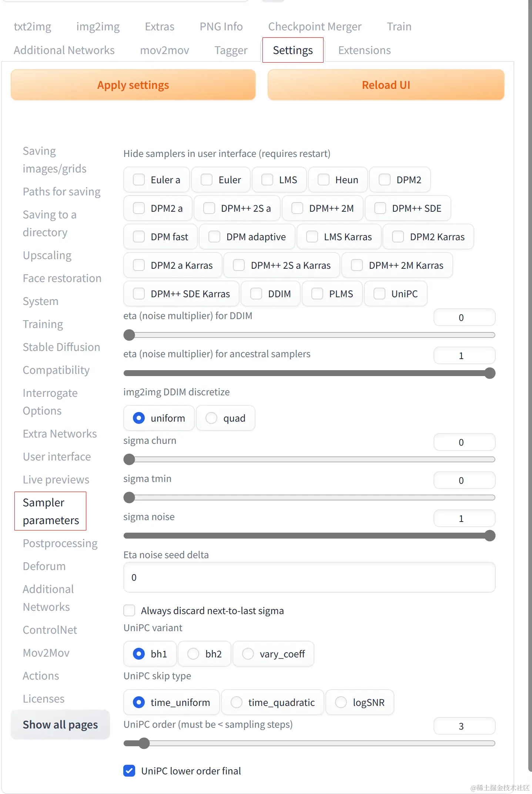Switch to the txt2img tab
532x794 pixels.
click(x=33, y=27)
